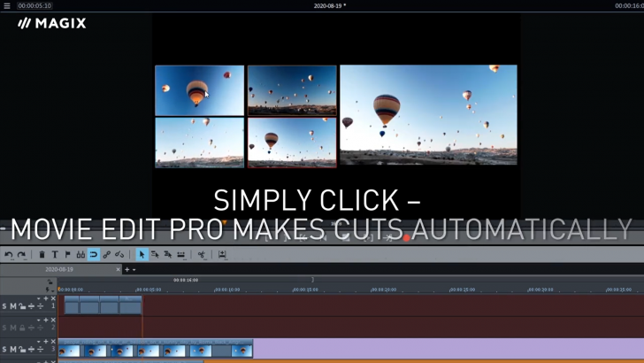Lock track 1 with padlock icon

(22, 306)
